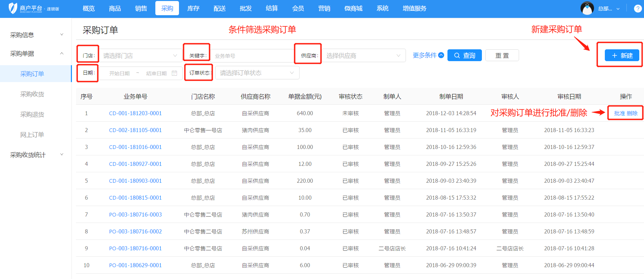This screenshot has width=644, height=279.
Task: Click the merchant platform logo icon
Action: click(13, 8)
